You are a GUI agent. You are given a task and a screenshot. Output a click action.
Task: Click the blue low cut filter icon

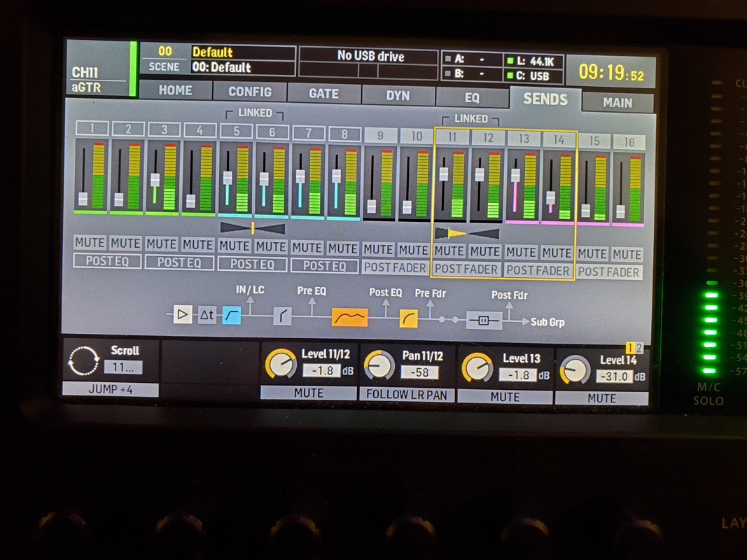coord(232,315)
